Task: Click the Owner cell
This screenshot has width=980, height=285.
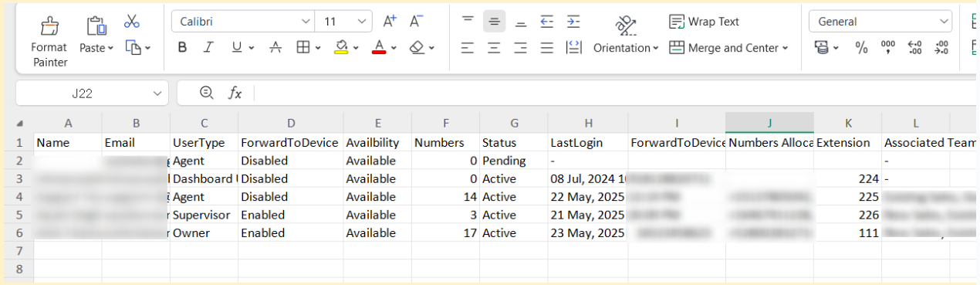Action: coord(204,232)
